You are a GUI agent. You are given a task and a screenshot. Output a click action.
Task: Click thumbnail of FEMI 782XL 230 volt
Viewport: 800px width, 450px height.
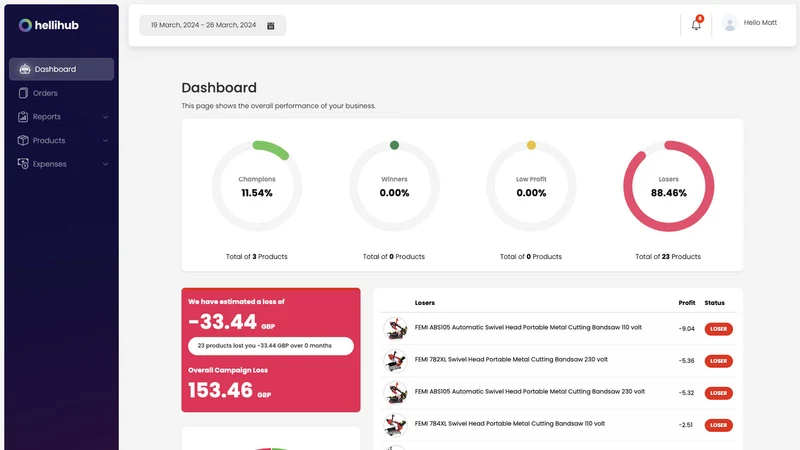coord(395,361)
